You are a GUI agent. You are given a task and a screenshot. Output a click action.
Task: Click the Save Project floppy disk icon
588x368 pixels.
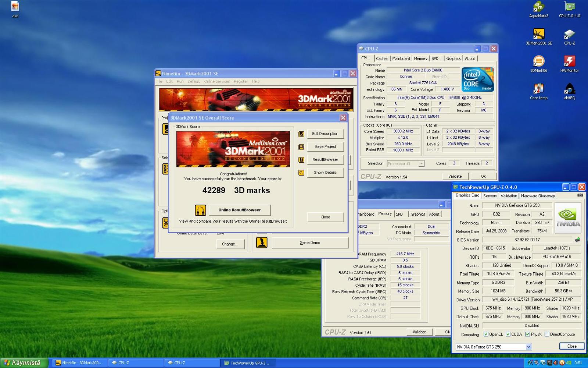tap(301, 147)
